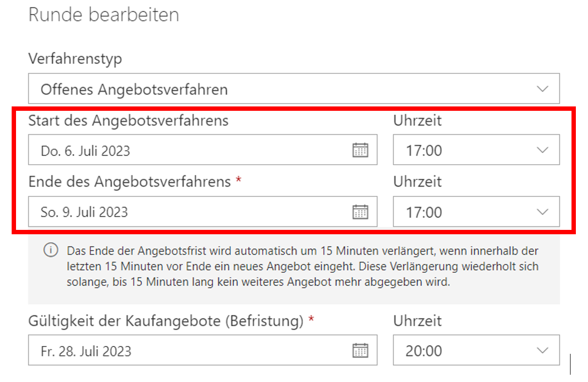Expand end time dropdown using its chevron
588x382 pixels.
pos(542,212)
